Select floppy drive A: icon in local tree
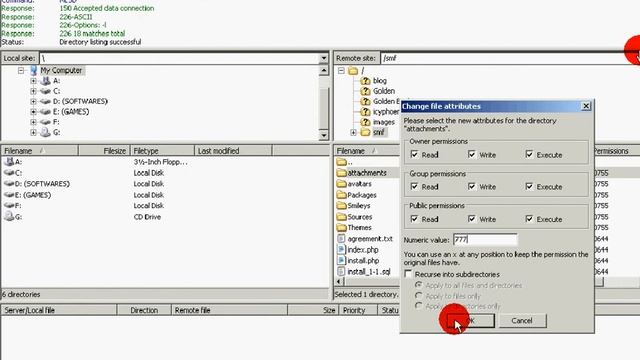 [x=46, y=81]
